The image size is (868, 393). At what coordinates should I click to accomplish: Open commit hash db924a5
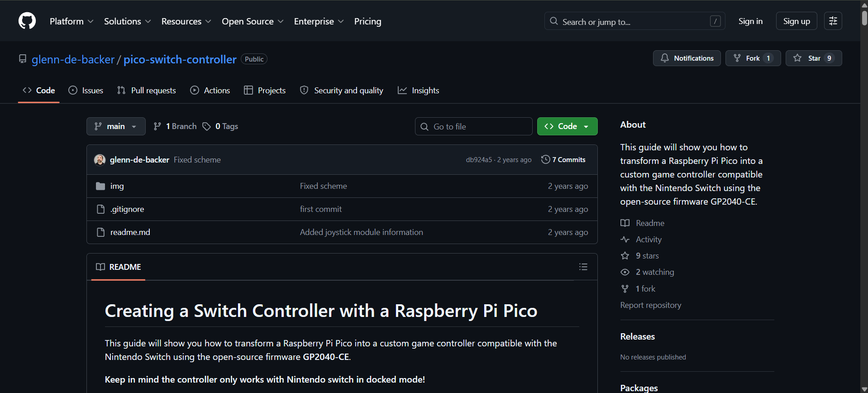click(479, 160)
